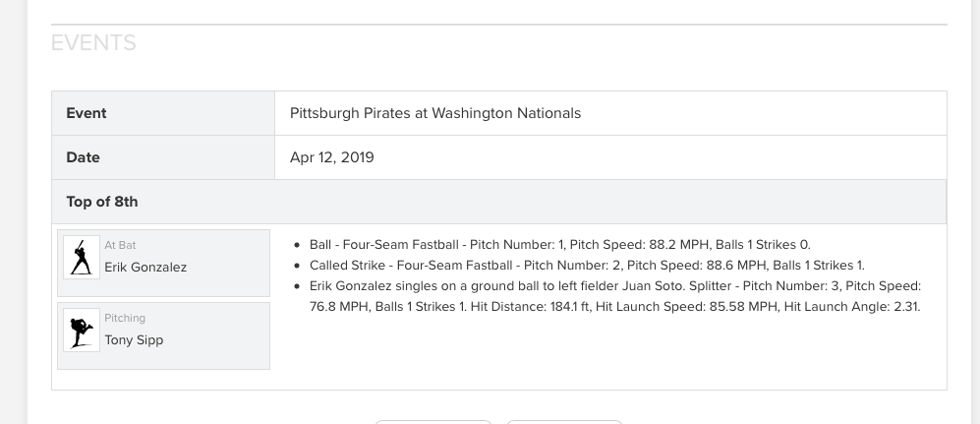Select the At Bat label
The height and width of the screenshot is (424, 980).
click(x=120, y=245)
